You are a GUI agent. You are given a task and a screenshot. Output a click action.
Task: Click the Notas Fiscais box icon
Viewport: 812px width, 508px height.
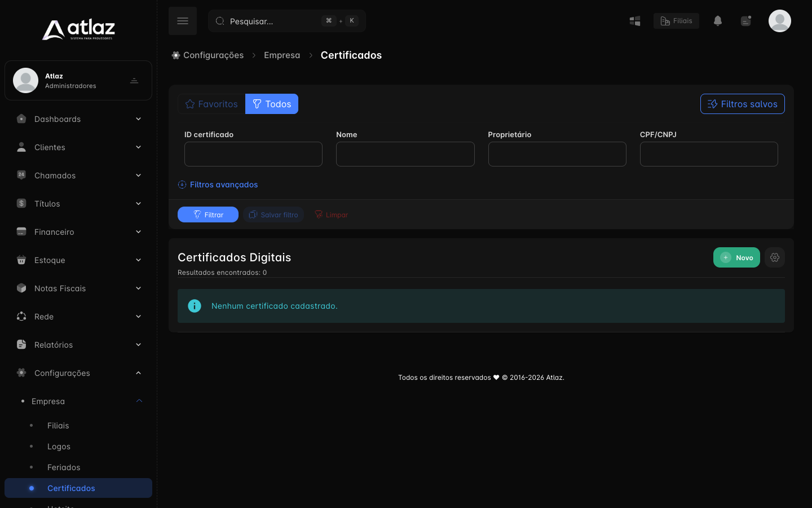tap(21, 288)
